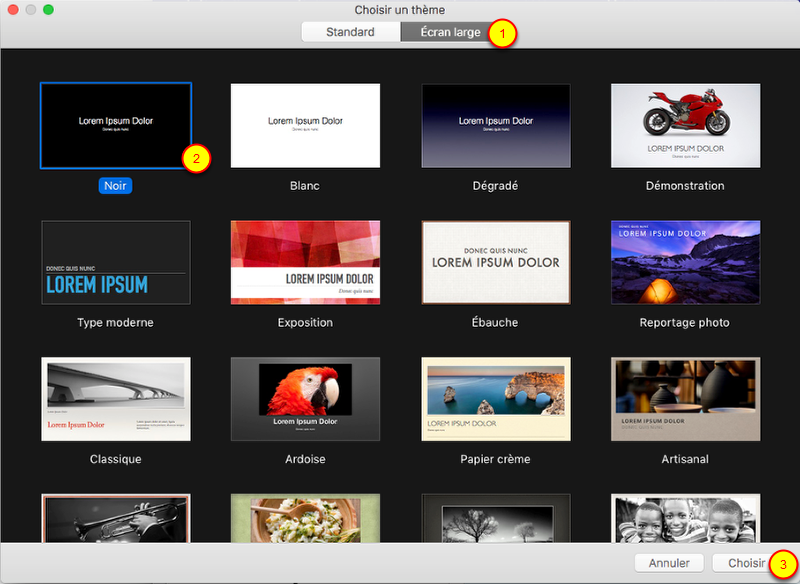Choose the Blanc theme thumbnail
Image resolution: width=800 pixels, height=584 pixels.
305,125
